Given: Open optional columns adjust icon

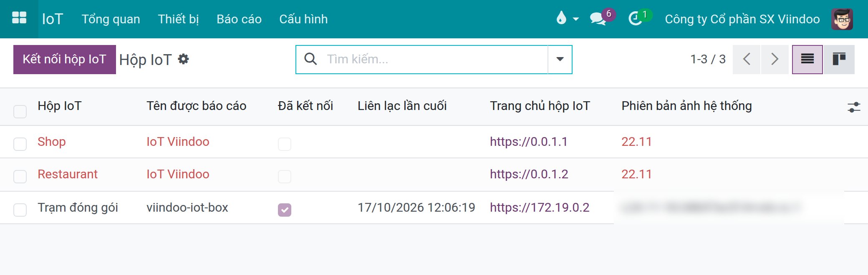Looking at the screenshot, I should (854, 107).
